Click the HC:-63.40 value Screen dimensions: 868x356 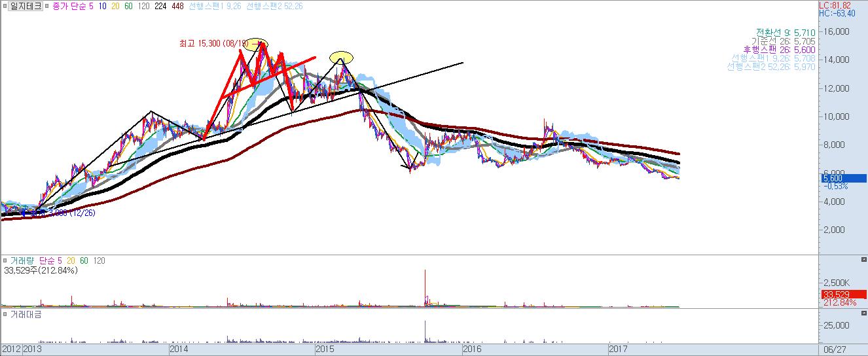837,14
